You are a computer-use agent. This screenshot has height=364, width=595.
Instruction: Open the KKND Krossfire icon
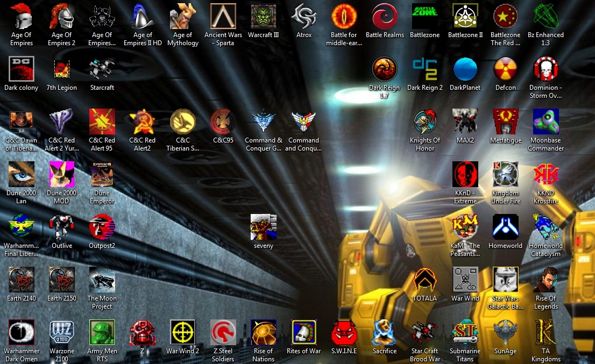546,174
